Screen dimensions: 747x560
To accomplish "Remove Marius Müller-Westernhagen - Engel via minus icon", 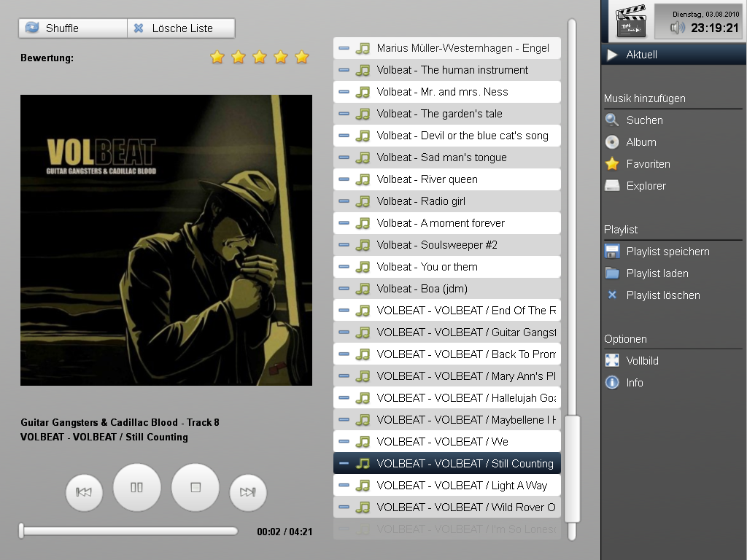I will pos(344,48).
